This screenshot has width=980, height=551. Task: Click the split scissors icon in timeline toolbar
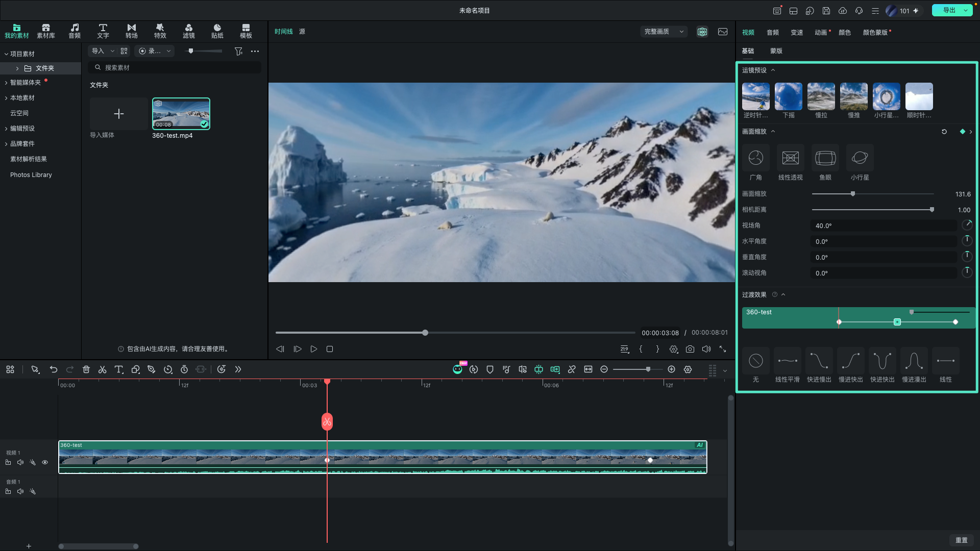point(102,369)
